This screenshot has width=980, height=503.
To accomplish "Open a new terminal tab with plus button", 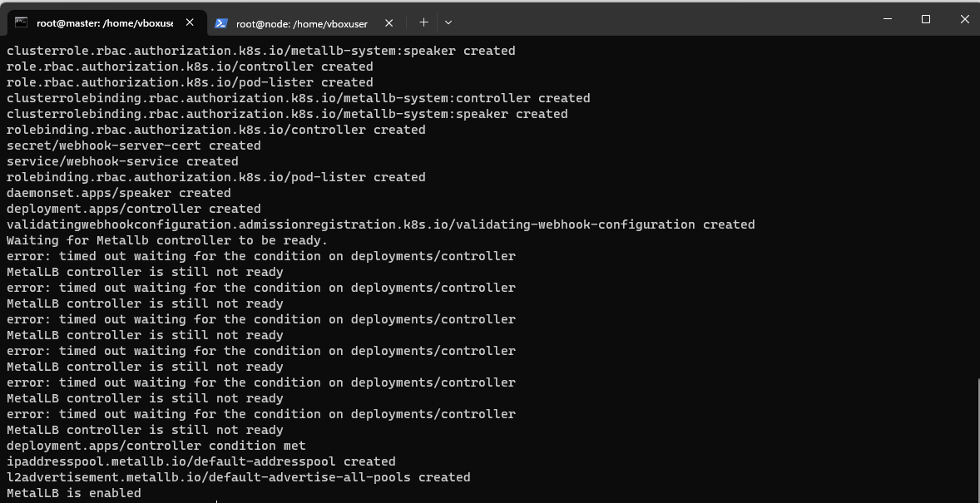I will coord(423,22).
